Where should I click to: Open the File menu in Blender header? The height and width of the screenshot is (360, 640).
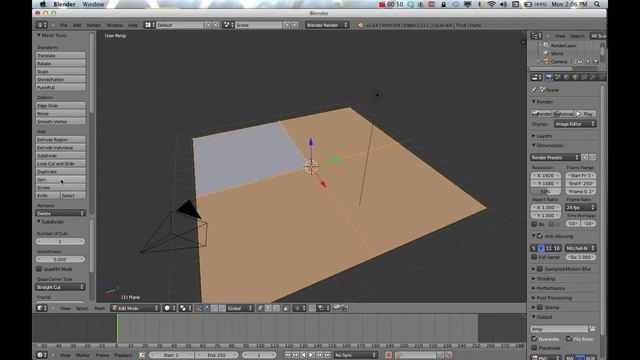64,25
